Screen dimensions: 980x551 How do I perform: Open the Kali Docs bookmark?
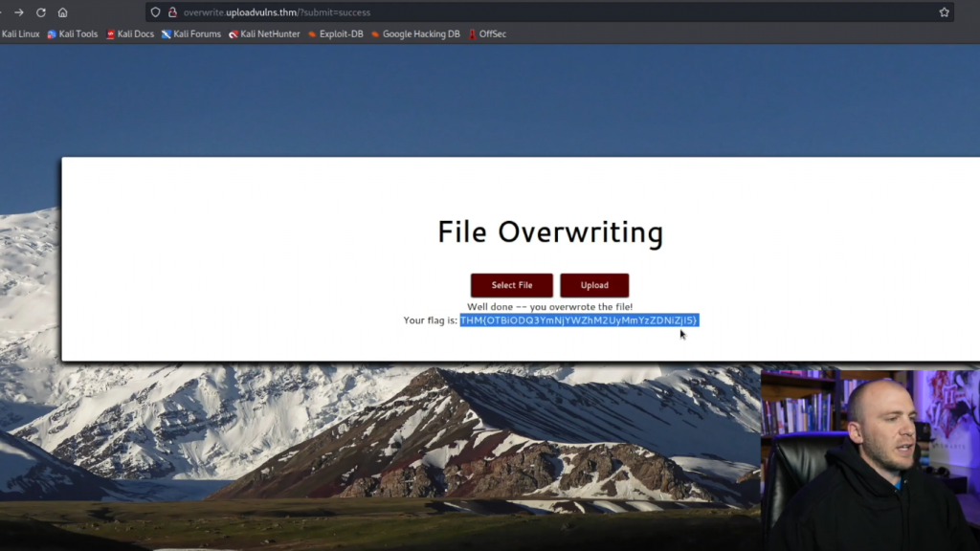pyautogui.click(x=130, y=34)
